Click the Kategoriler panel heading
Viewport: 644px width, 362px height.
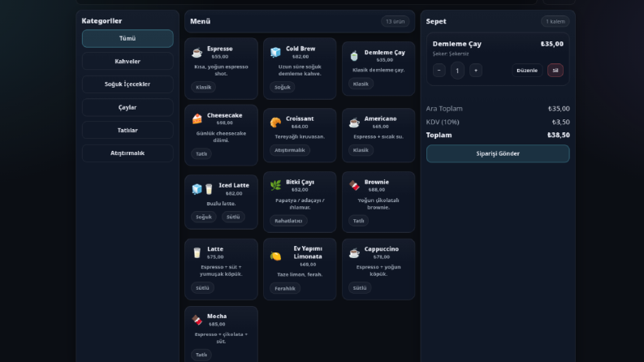click(102, 21)
